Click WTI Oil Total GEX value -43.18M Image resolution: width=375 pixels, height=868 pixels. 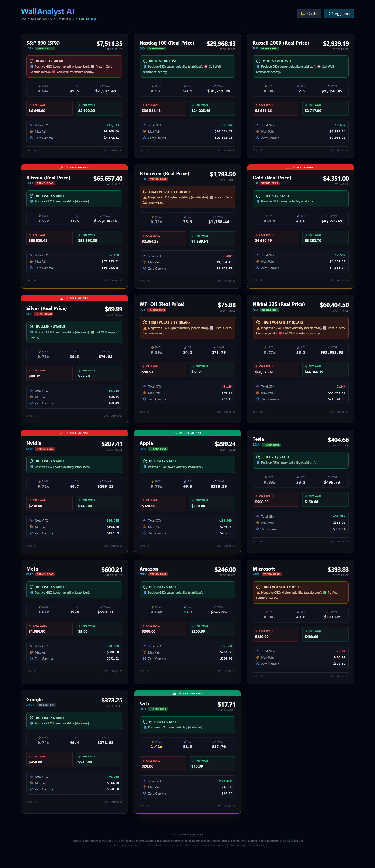click(226, 387)
